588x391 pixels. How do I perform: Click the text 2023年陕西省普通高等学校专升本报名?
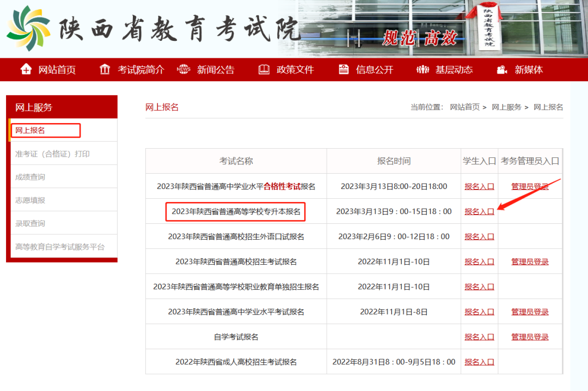[236, 212]
